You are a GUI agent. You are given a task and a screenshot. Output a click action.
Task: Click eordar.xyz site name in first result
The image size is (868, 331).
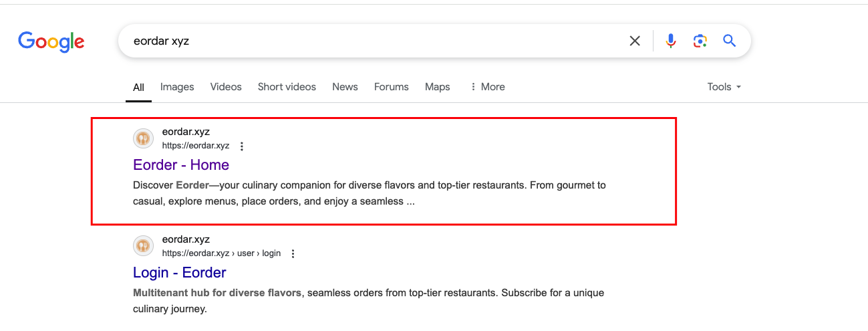point(186,132)
